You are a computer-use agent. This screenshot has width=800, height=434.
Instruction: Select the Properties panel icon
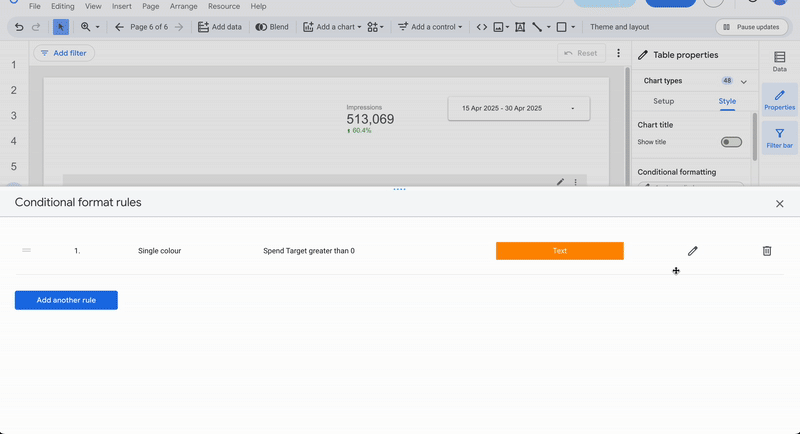pos(779,100)
